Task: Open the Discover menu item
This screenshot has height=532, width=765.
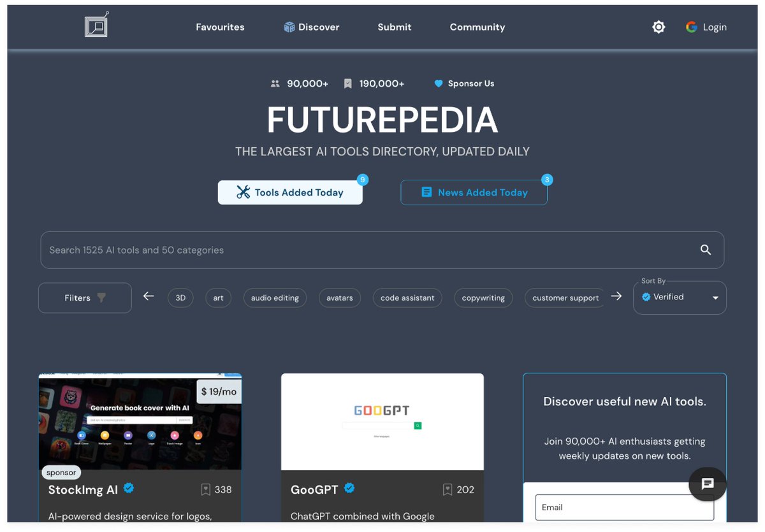Action: [x=312, y=27]
